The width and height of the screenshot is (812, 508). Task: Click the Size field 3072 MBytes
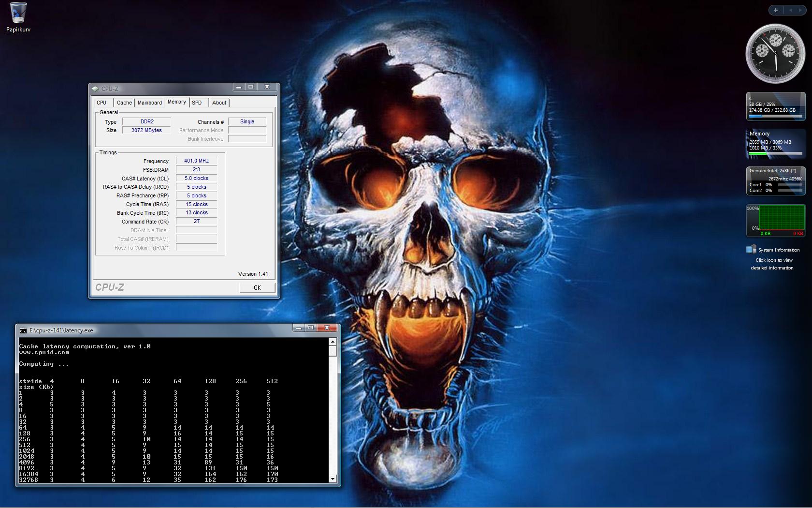(x=146, y=130)
